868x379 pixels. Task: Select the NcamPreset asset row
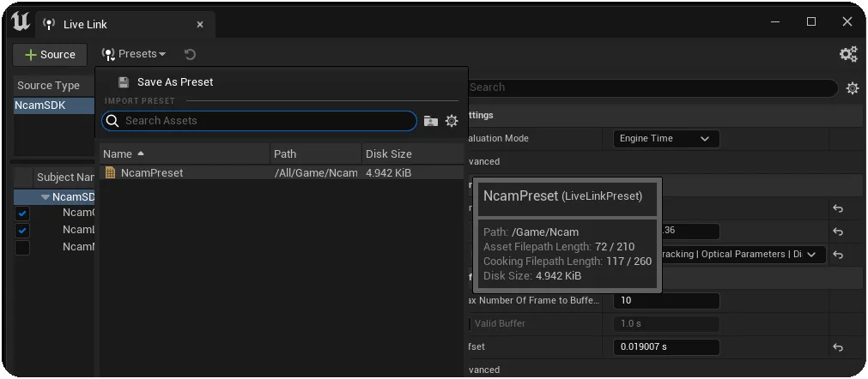tap(282, 172)
